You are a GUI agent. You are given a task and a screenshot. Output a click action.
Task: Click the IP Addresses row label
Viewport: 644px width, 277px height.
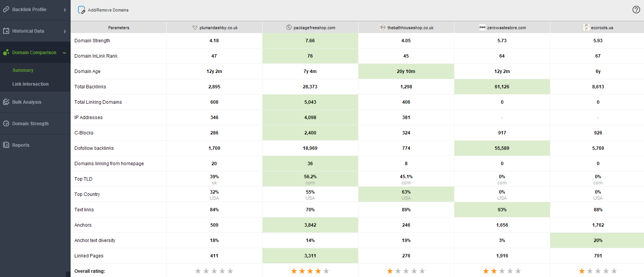pos(89,118)
